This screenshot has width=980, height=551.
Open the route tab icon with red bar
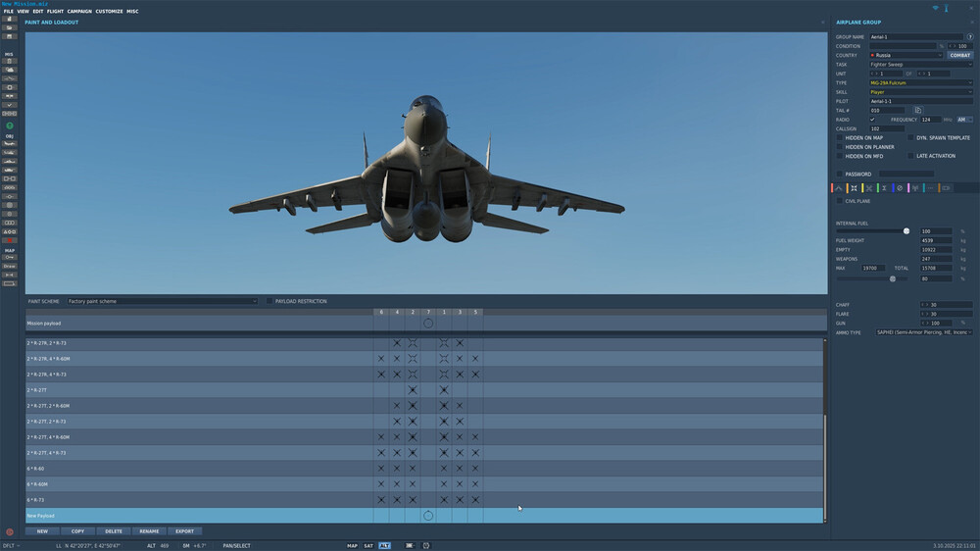click(x=838, y=188)
